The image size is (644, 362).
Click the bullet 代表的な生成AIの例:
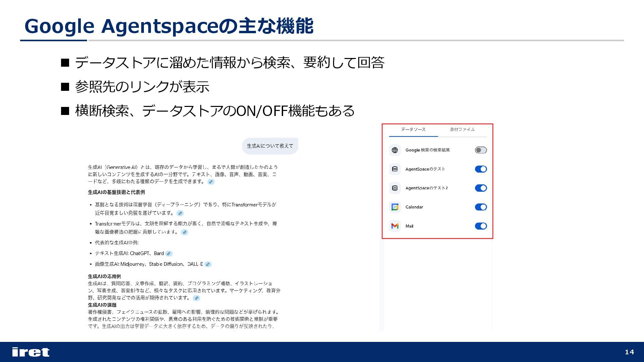[x=116, y=243]
